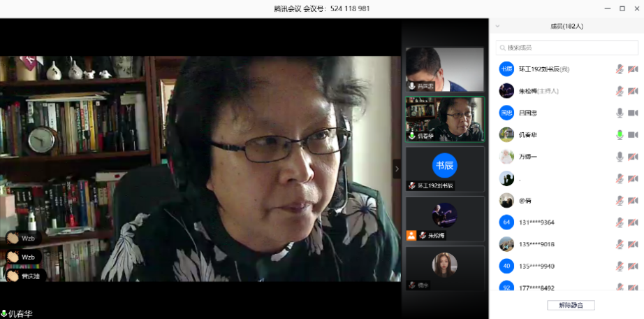
Task: Toggle camera icon for 环工192刘书辰 member row
Action: point(633,69)
